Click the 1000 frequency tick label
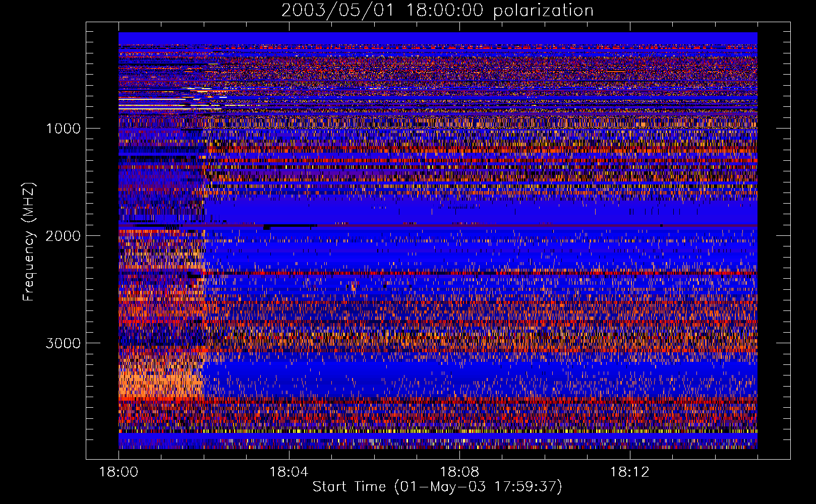Viewport: 816px width, 504px height. 63,129
